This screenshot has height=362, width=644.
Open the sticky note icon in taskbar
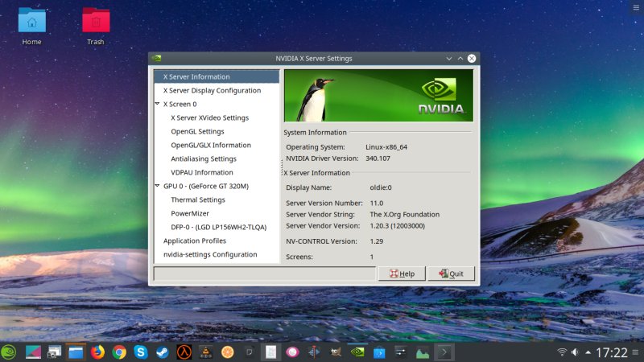tap(249, 352)
